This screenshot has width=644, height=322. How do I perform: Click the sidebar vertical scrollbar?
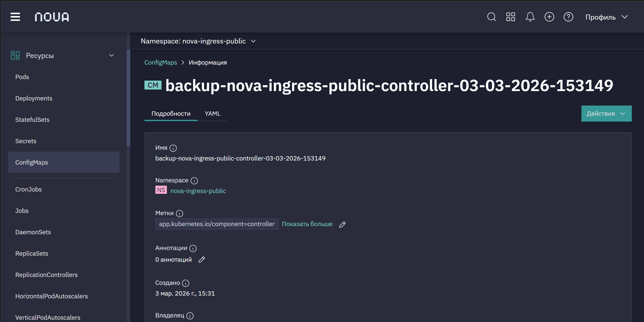click(x=128, y=98)
